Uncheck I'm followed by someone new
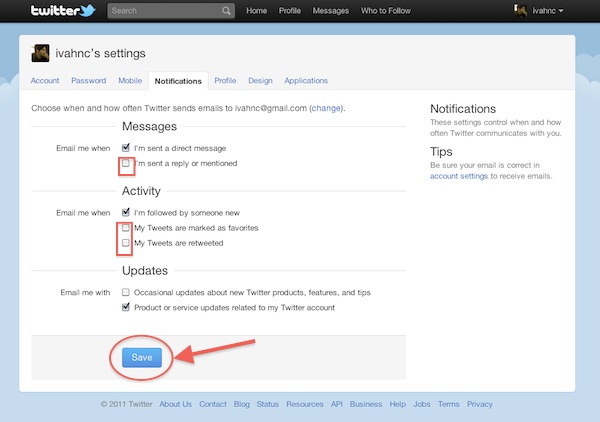This screenshot has width=600, height=422. pyautogui.click(x=126, y=212)
